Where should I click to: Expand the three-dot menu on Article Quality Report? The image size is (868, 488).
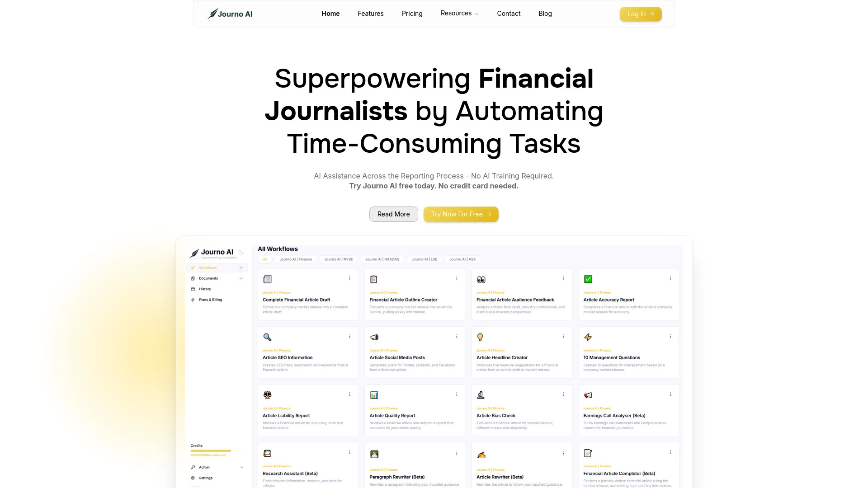(457, 393)
